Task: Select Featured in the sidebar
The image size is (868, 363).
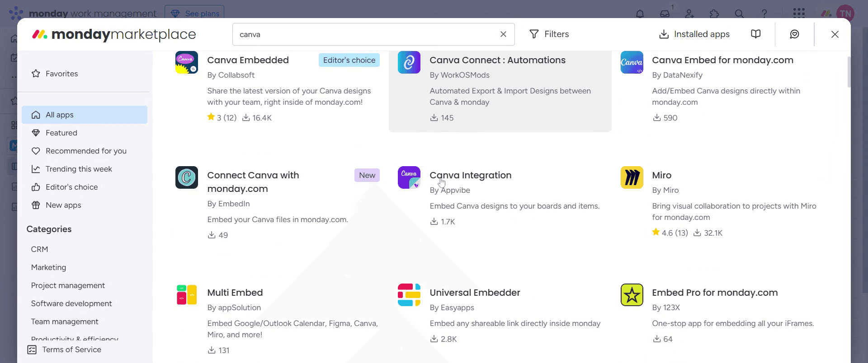Action: pyautogui.click(x=85, y=133)
